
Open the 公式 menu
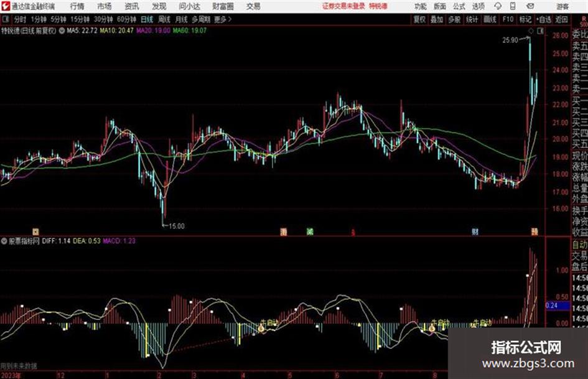pos(459,6)
